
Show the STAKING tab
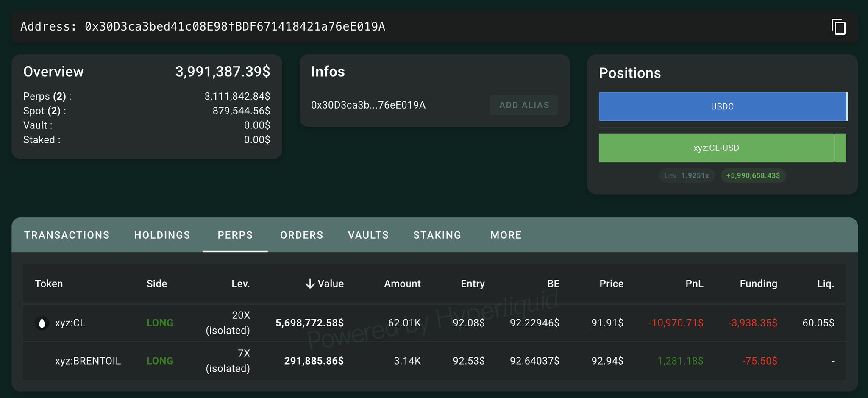[x=437, y=235]
